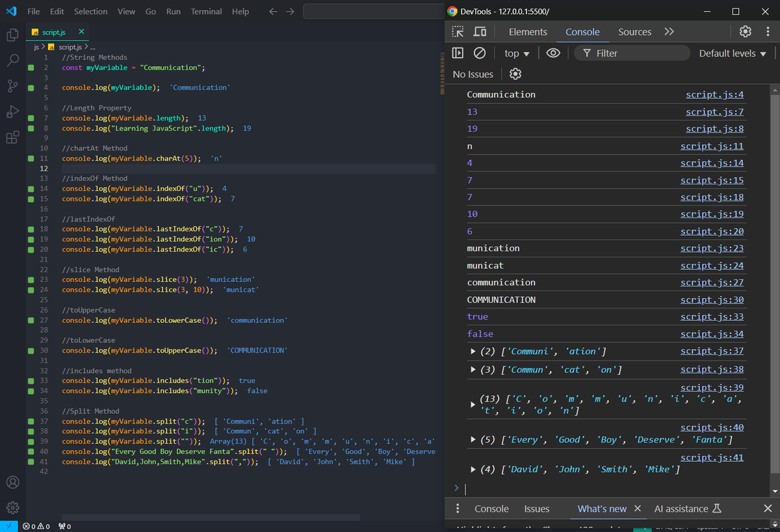Viewport: 780px width, 532px height.
Task: Open the Selection menu
Action: click(91, 12)
